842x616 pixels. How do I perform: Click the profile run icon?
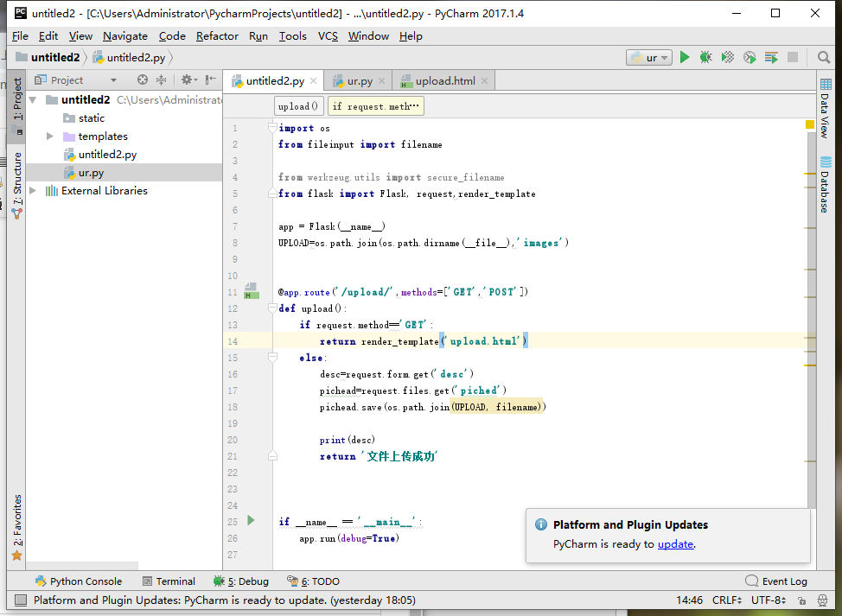[750, 57]
